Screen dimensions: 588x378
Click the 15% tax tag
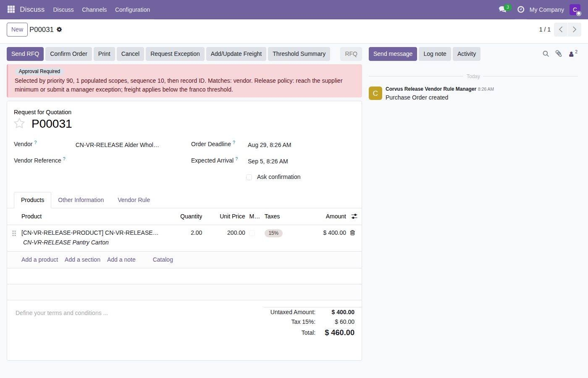273,233
